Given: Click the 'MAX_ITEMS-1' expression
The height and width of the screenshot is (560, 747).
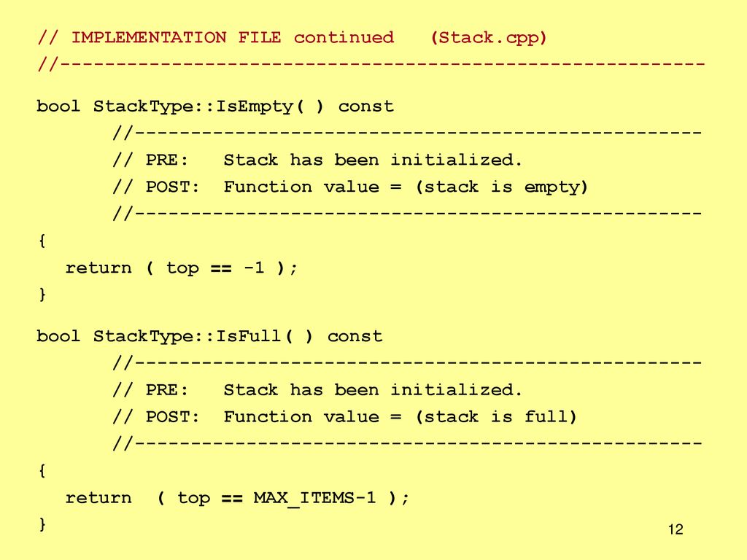Looking at the screenshot, I should (x=314, y=498).
